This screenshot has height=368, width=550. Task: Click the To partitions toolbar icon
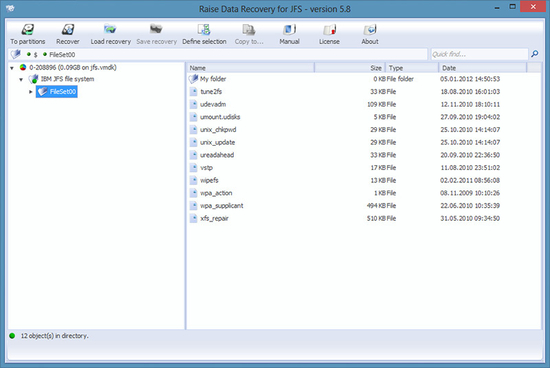[x=28, y=30]
